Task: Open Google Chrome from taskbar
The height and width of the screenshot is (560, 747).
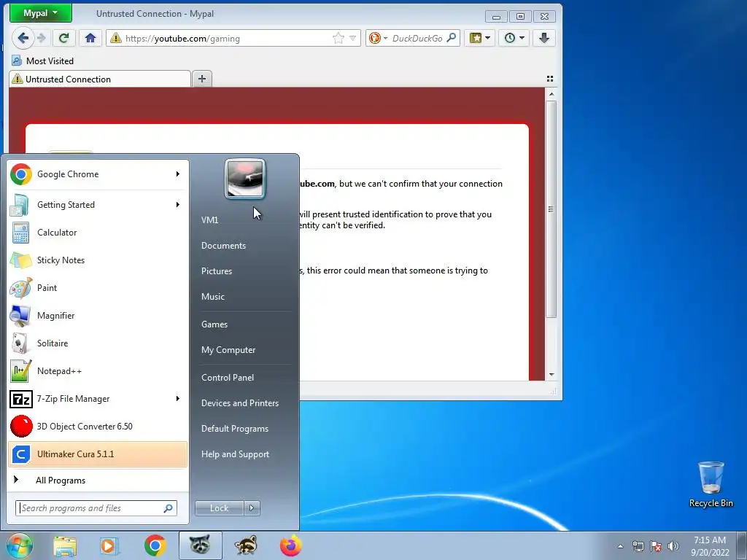Action: pos(155,545)
